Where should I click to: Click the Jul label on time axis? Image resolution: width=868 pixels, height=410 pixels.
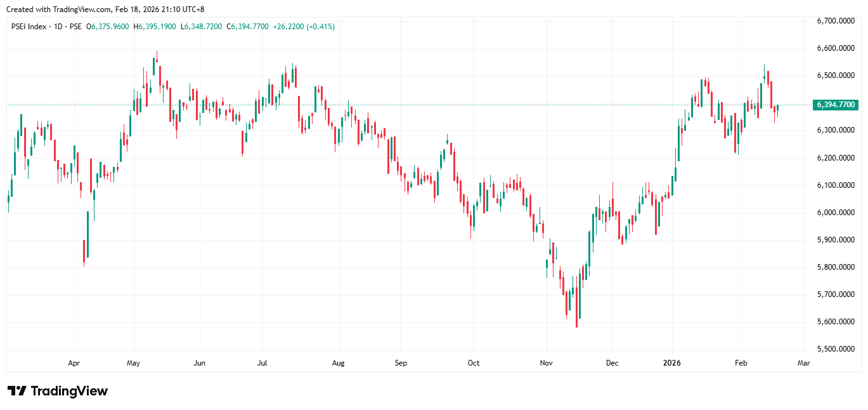(262, 363)
